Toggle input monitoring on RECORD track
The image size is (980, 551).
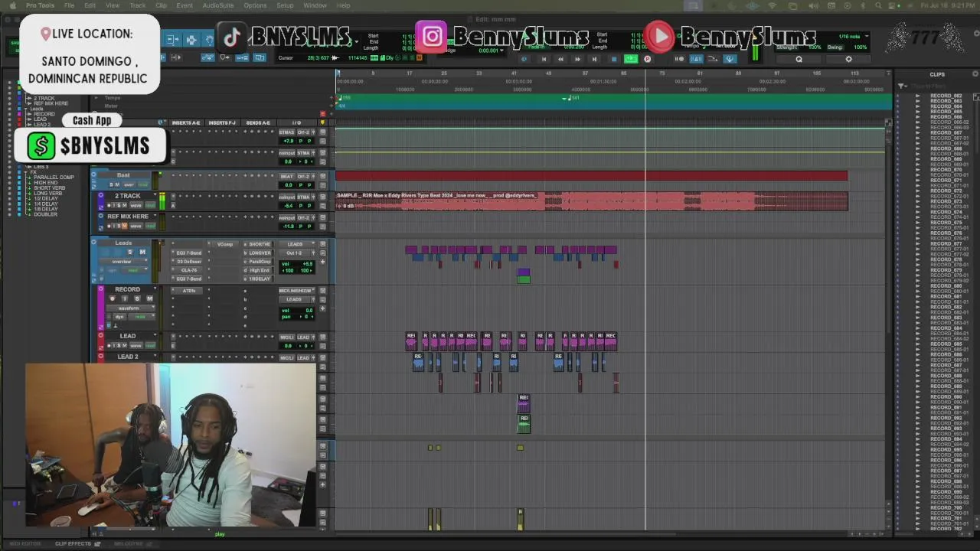(125, 298)
